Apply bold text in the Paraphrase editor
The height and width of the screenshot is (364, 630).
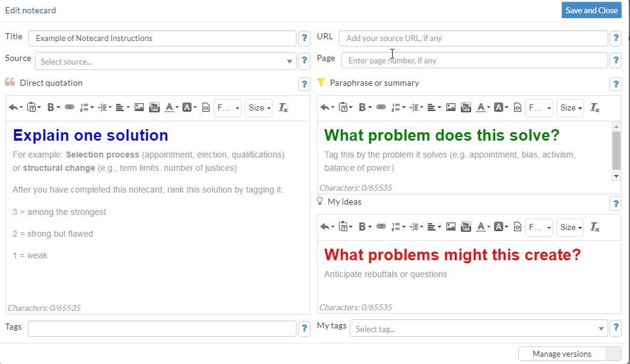362,107
